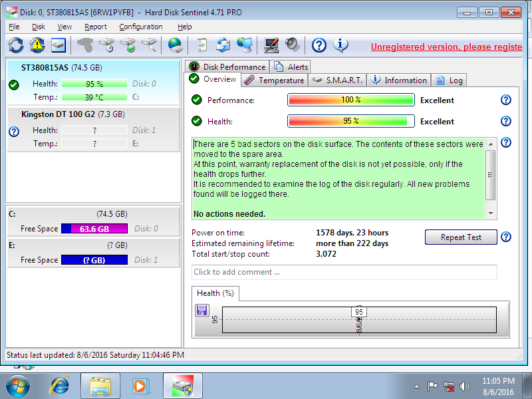Click help icon next to Health bar
Image resolution: width=532 pixels, height=399 pixels.
click(x=506, y=121)
